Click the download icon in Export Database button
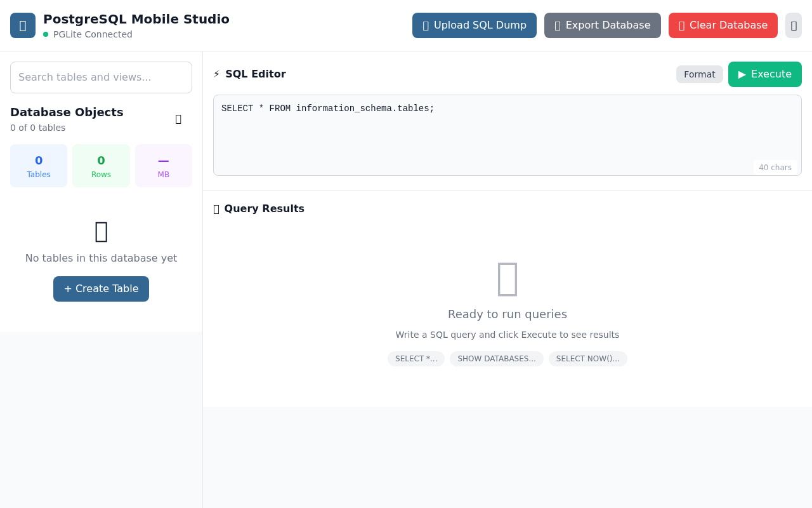The height and width of the screenshot is (508, 812). [558, 25]
